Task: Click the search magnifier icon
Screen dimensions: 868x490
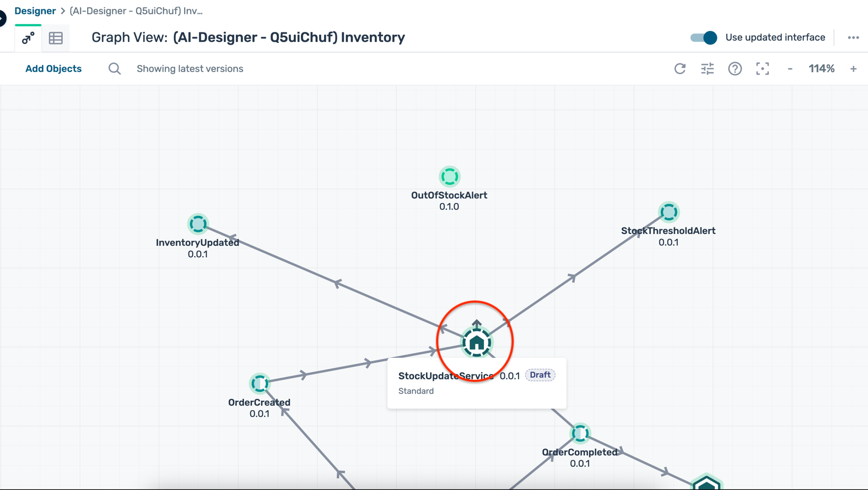Action: (114, 69)
